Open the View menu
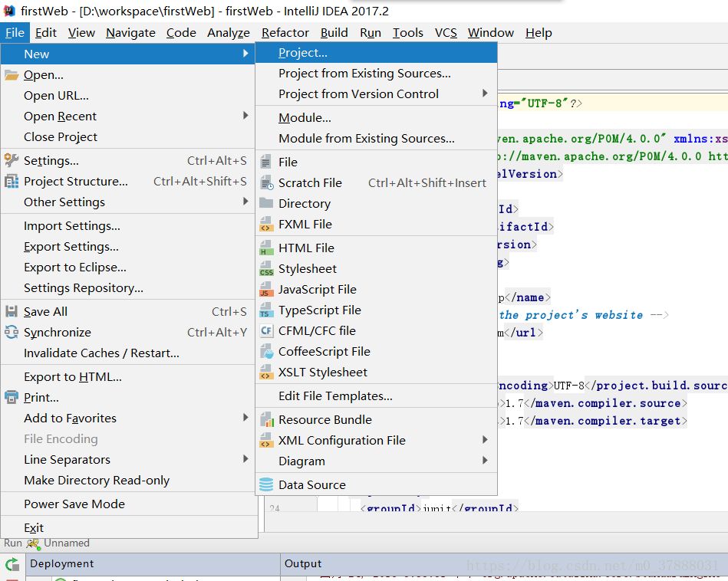The width and height of the screenshot is (728, 581). coord(81,33)
